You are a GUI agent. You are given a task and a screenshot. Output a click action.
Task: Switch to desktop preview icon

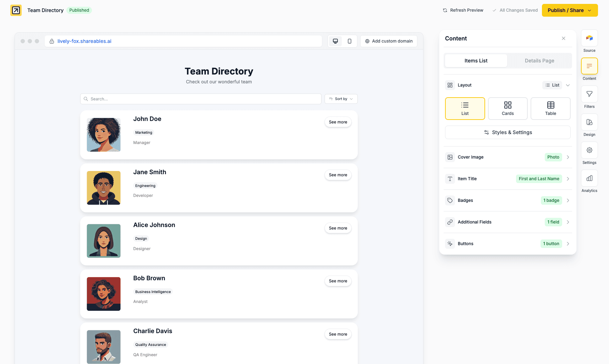(335, 41)
